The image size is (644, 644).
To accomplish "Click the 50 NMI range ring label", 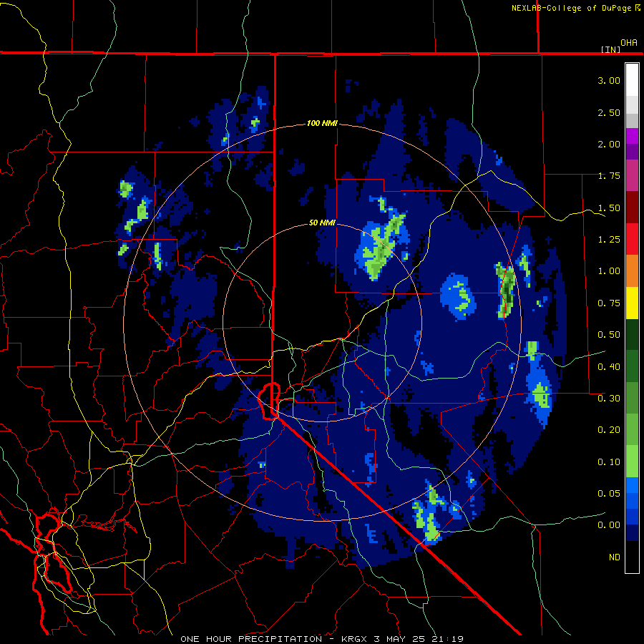I will coord(322,223).
